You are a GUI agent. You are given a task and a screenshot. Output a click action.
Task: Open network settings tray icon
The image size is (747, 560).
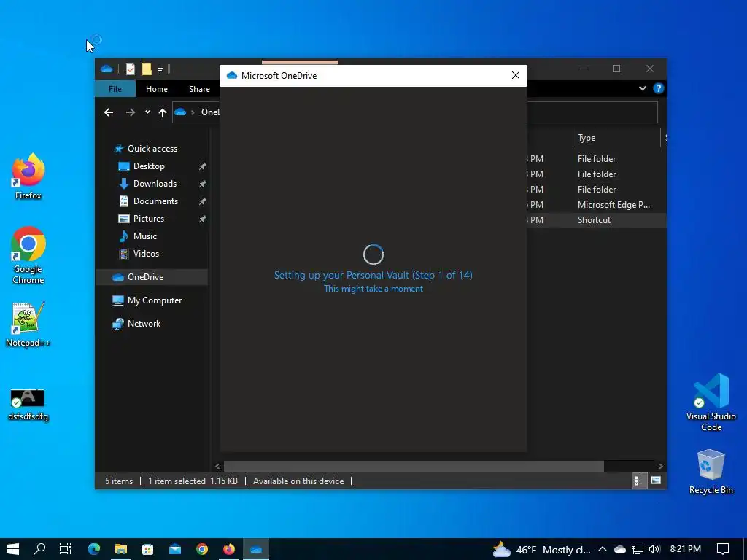pos(638,550)
